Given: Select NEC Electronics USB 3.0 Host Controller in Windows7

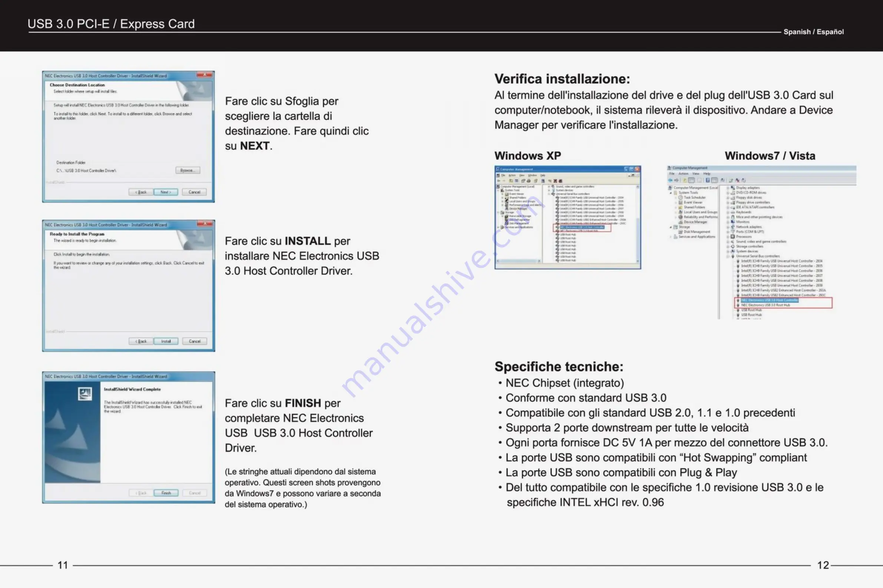Looking at the screenshot, I should (770, 300).
